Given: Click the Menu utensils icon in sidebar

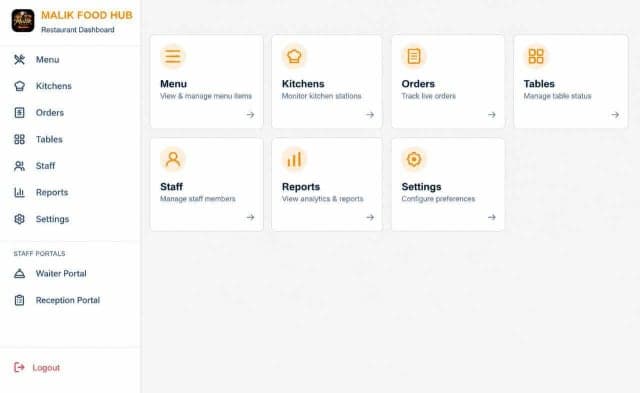Looking at the screenshot, I should (x=19, y=60).
